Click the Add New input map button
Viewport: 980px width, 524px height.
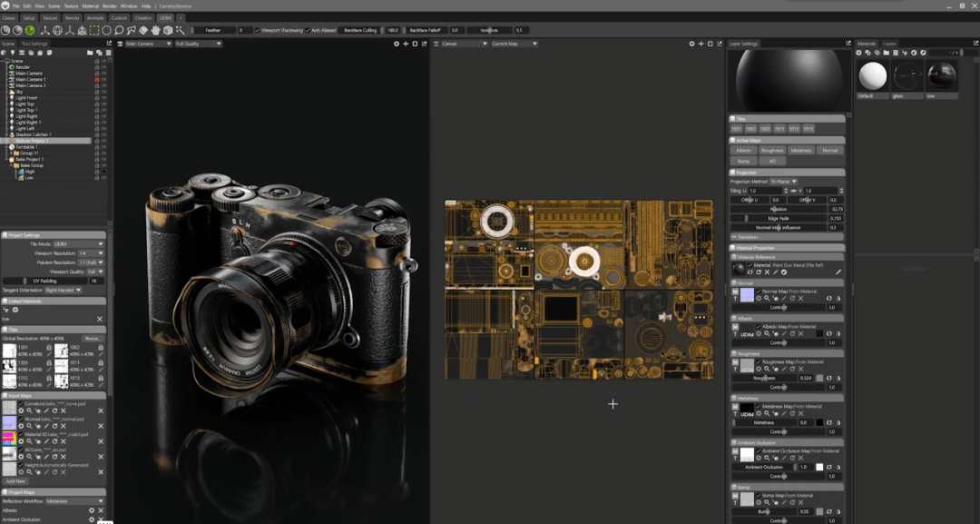(x=15, y=481)
